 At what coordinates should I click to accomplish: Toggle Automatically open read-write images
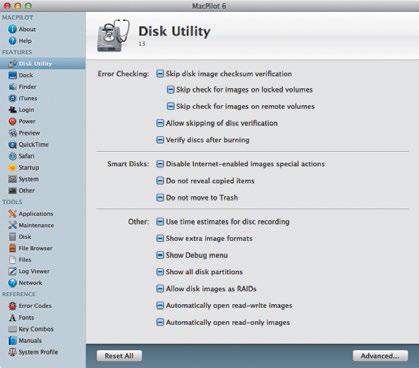160,305
